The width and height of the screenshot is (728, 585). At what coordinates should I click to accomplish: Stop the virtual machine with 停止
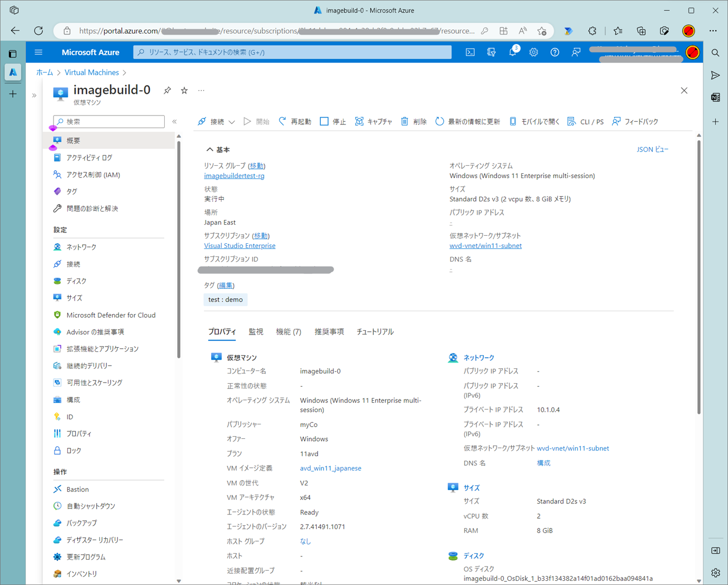coord(333,122)
